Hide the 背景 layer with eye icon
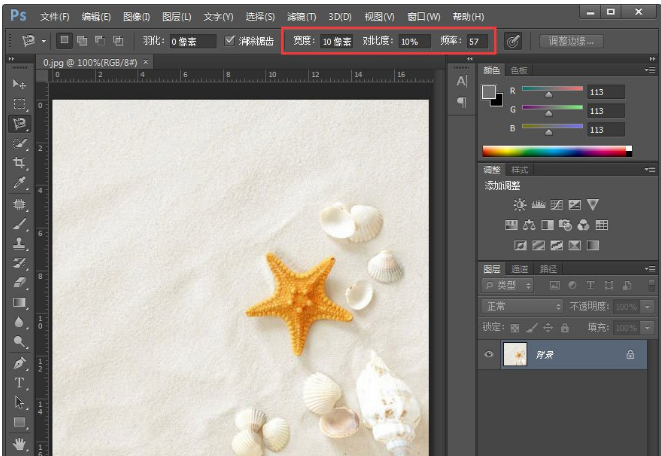The height and width of the screenshot is (456, 661). click(490, 354)
